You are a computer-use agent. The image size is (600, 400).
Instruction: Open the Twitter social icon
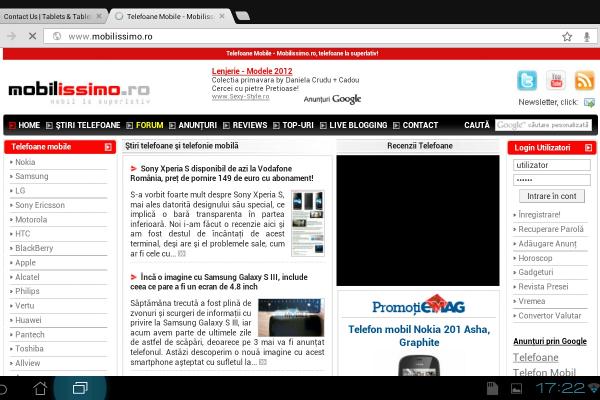tap(527, 80)
